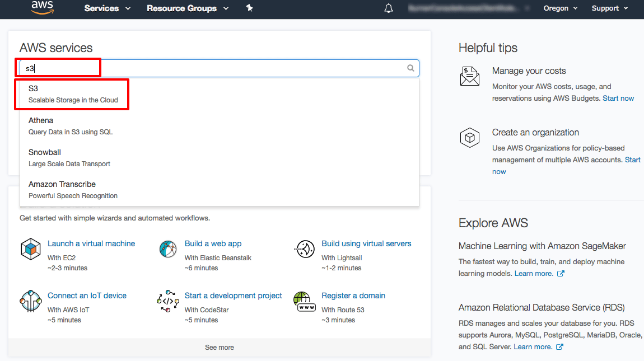Click Start now link for AWS Organizations
644x361 pixels.
632,160
